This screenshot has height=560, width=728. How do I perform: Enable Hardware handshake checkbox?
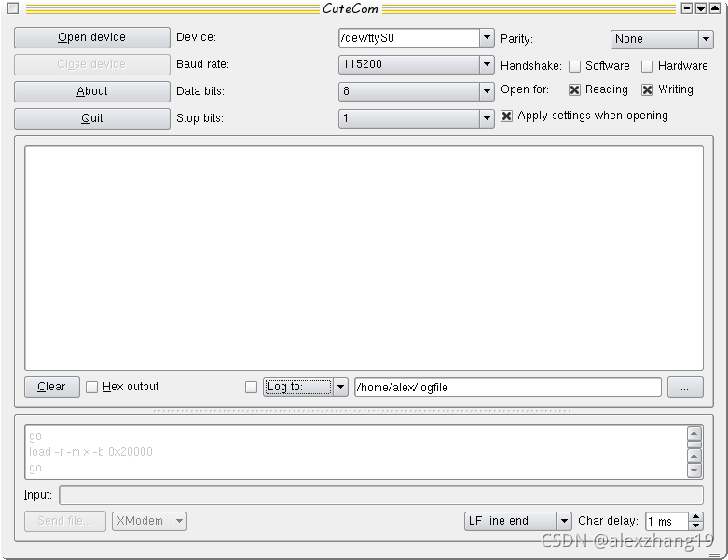[x=647, y=66]
